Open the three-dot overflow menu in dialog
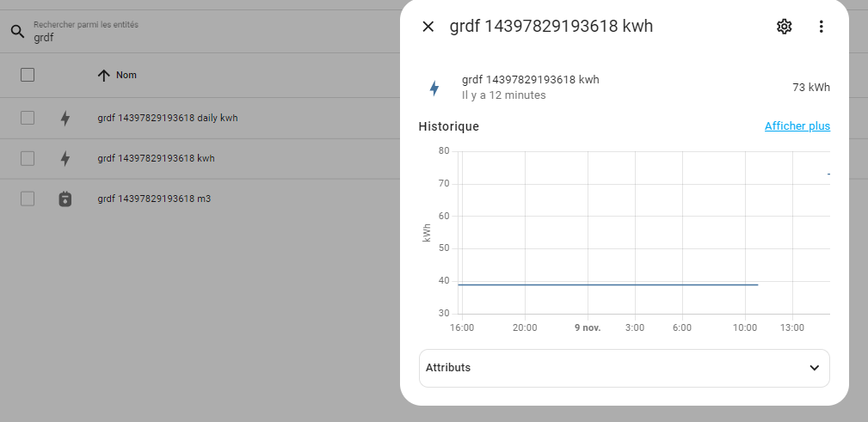 point(821,27)
